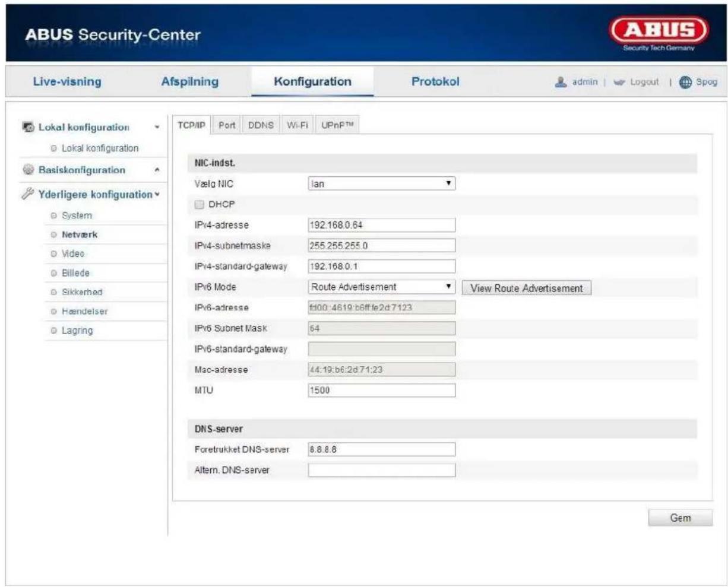Open the Vælg NIC dropdown
The image size is (728, 587).
click(382, 184)
